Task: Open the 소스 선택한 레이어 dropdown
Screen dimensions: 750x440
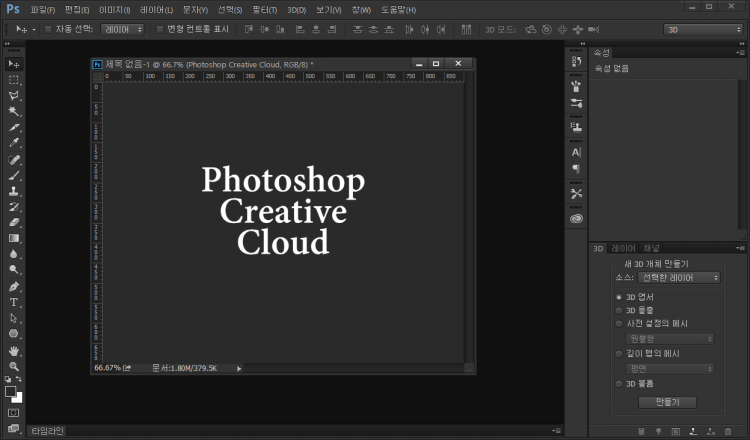Action: (679, 277)
